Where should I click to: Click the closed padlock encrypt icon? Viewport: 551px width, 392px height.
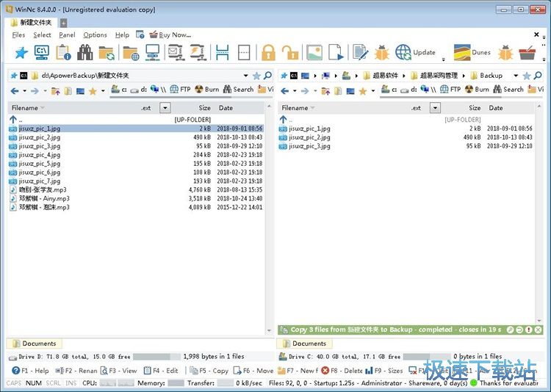[x=267, y=52]
